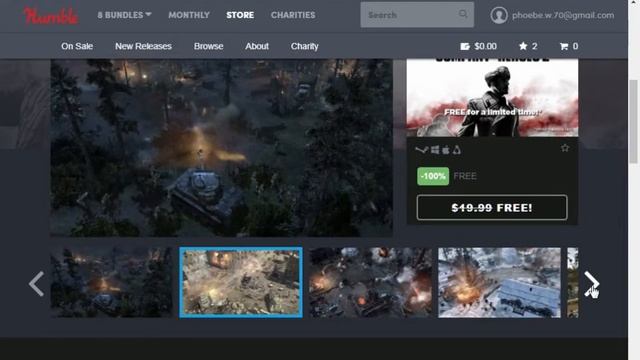Select the burning vehicles thumbnail
The width and height of the screenshot is (640, 360).
pyautogui.click(x=370, y=282)
